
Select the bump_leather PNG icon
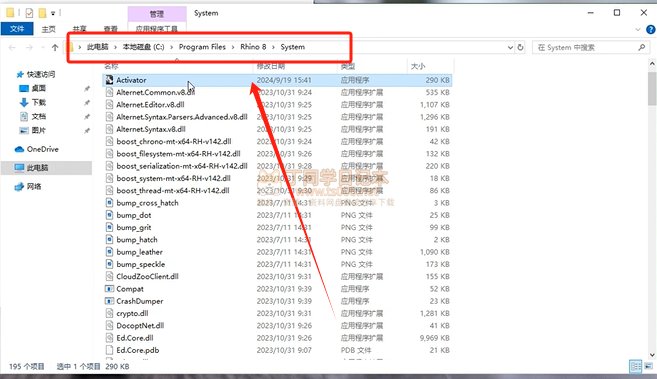pyautogui.click(x=109, y=252)
